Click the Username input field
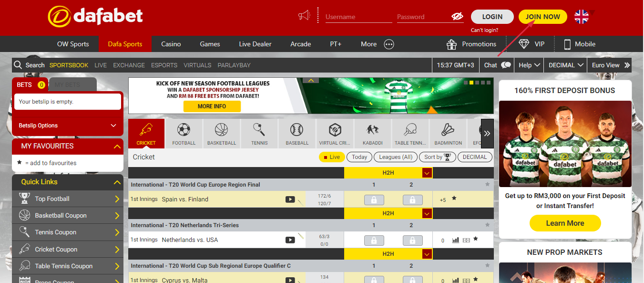This screenshot has height=283, width=644. [x=358, y=17]
